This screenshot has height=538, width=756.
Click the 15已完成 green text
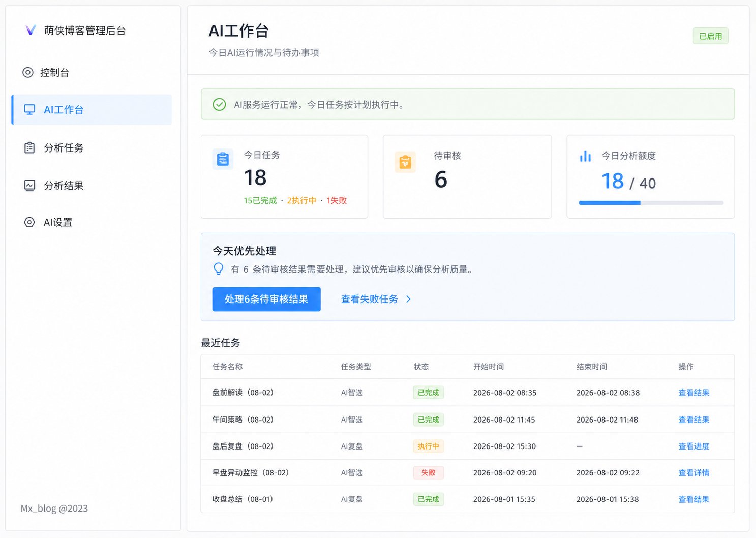click(260, 200)
